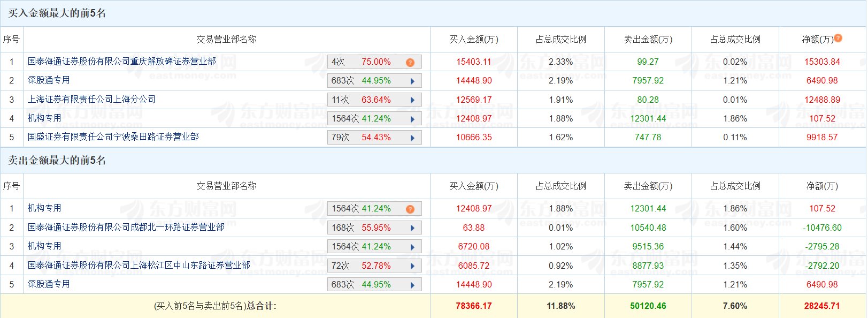Click blue arrow for 机构专用 in 买入 table

point(412,119)
